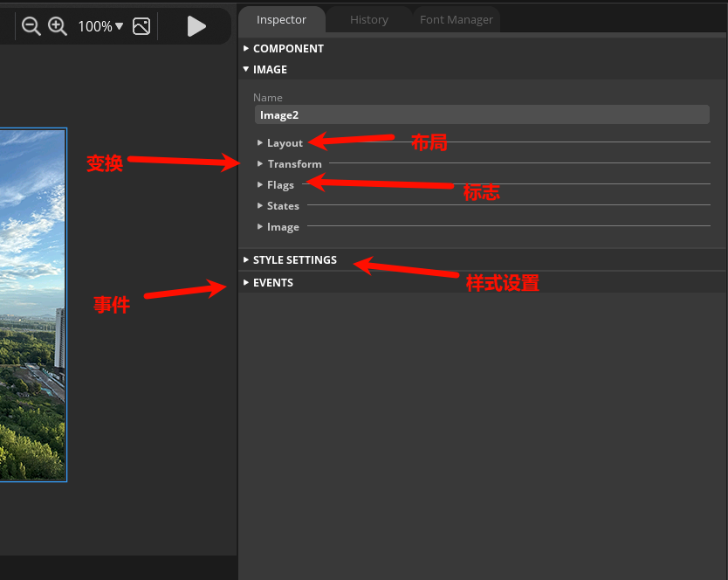This screenshot has width=728, height=580.
Task: Zoom out the canvas view
Action: point(31,26)
